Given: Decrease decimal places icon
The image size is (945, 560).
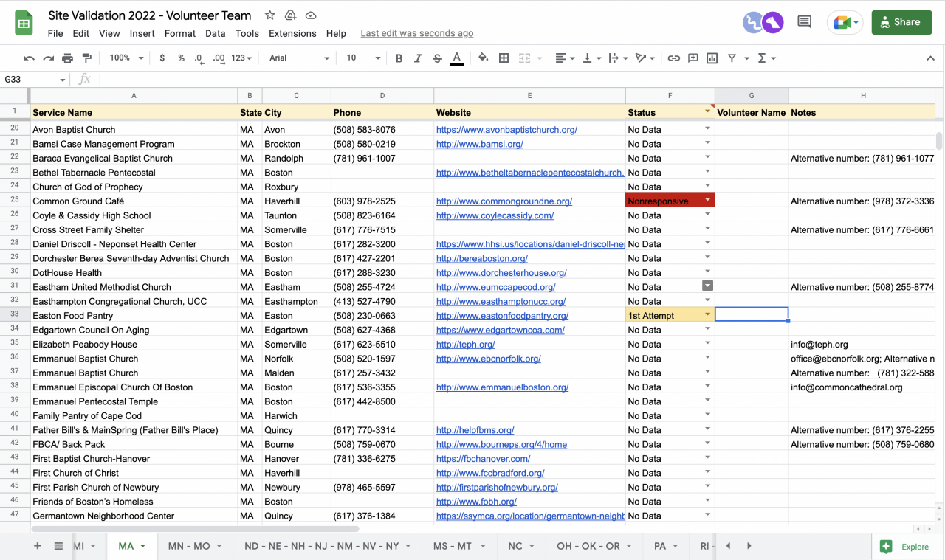Looking at the screenshot, I should pyautogui.click(x=199, y=58).
